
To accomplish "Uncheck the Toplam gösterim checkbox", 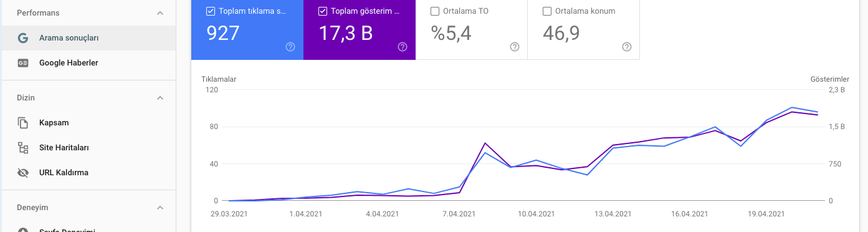I will point(323,11).
